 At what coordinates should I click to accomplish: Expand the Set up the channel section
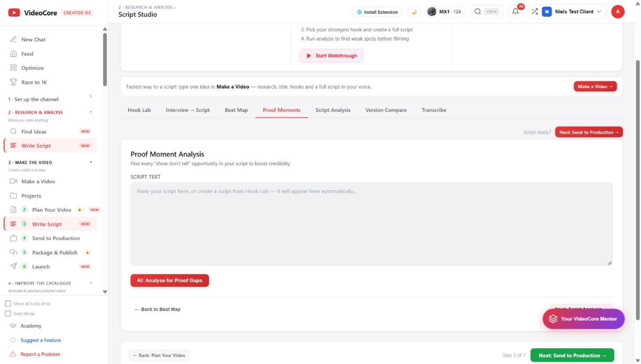click(x=91, y=96)
